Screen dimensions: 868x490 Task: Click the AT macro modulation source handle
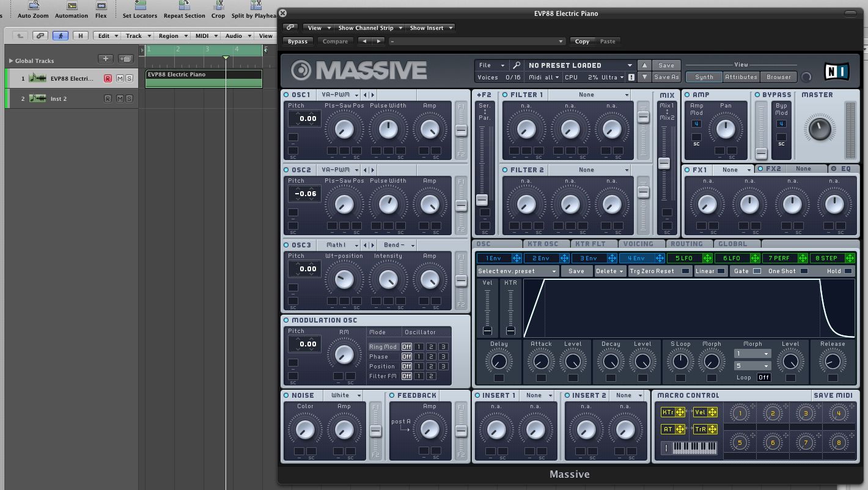680,430
